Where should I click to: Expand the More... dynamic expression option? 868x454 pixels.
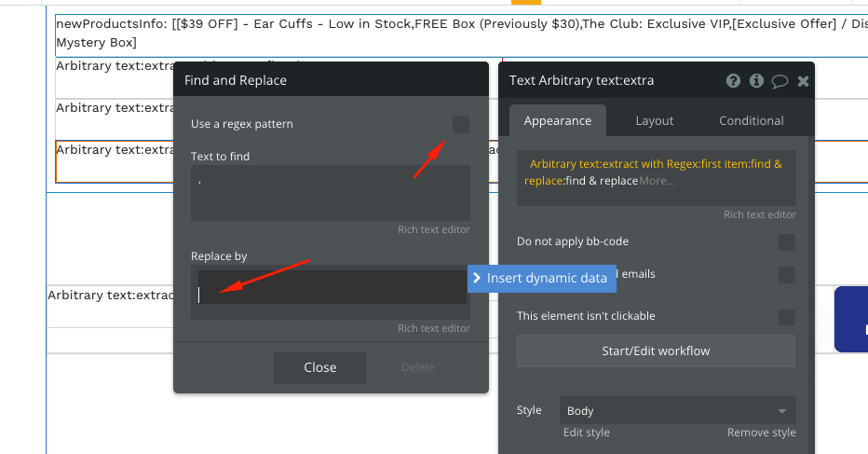point(658,181)
